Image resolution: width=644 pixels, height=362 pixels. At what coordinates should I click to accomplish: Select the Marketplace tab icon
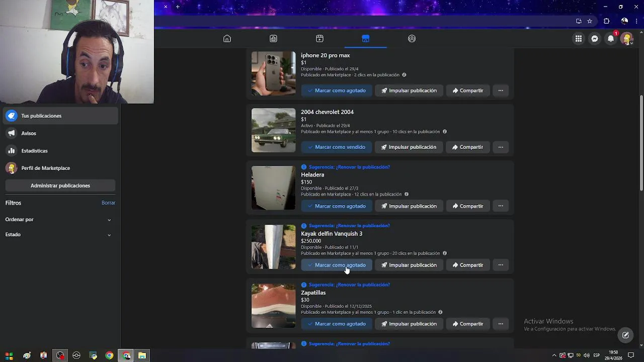click(366, 39)
